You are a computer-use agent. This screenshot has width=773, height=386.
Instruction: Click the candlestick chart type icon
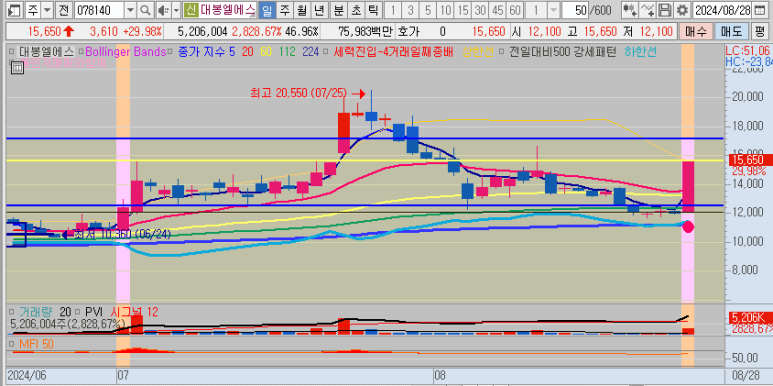(x=629, y=9)
